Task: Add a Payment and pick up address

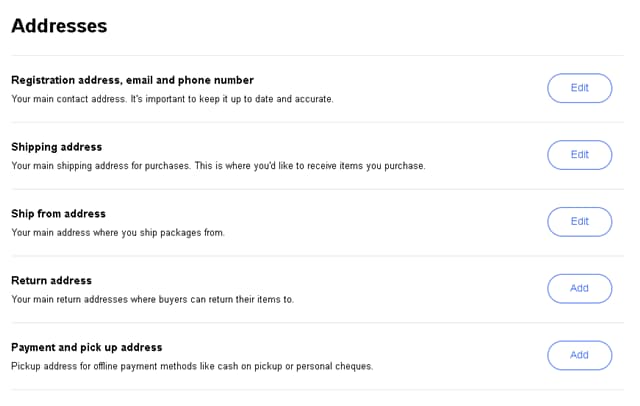Action: [579, 355]
